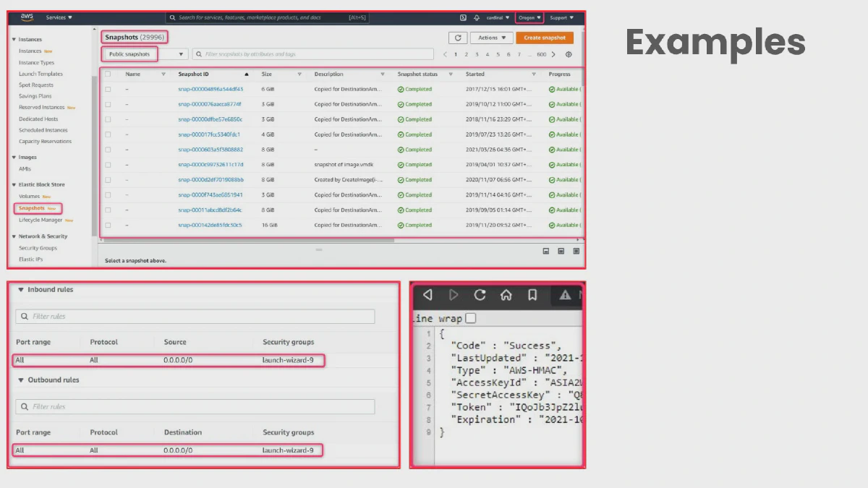Click the AWS logo home icon
This screenshot has width=868, height=488.
[27, 17]
